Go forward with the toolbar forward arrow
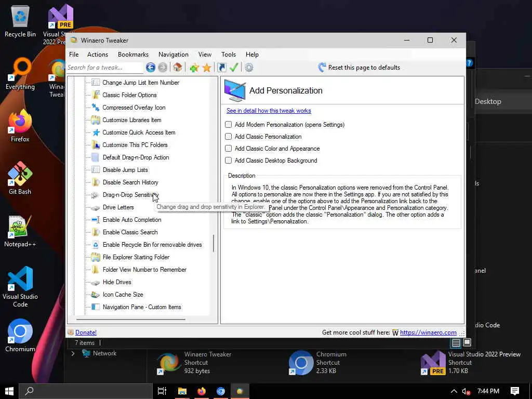 point(163,68)
